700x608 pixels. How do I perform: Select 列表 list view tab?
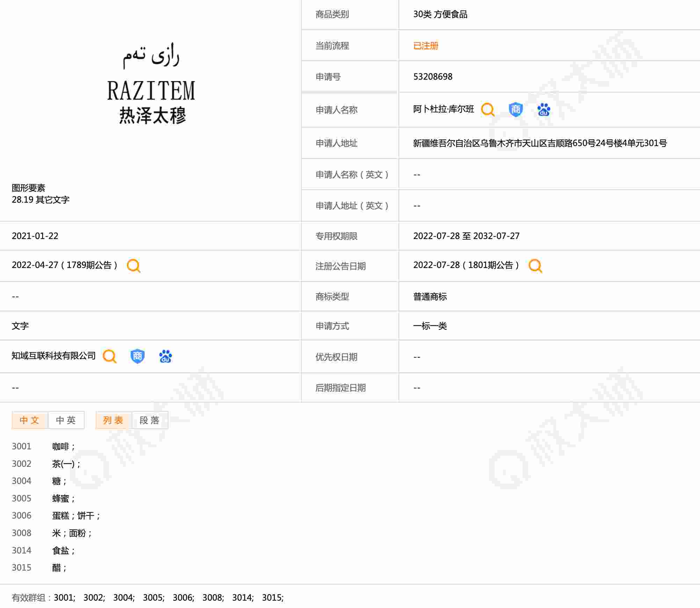click(114, 420)
